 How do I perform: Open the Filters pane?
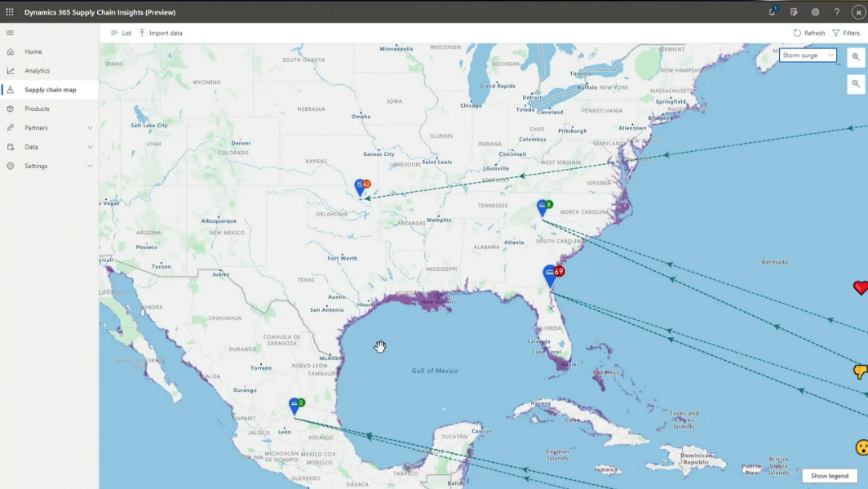(846, 33)
